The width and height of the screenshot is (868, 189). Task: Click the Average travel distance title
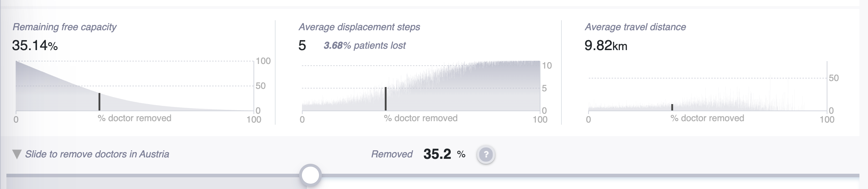[x=635, y=27]
